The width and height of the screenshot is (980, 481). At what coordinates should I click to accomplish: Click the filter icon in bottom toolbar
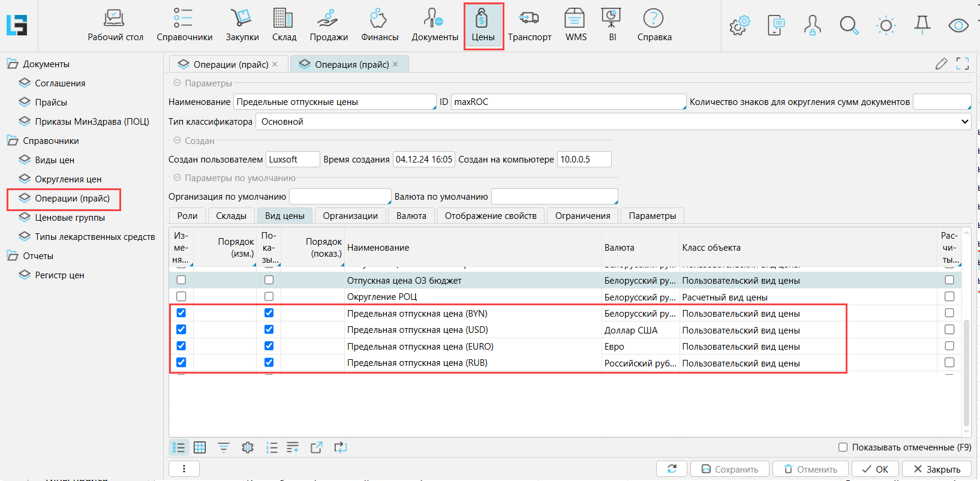click(224, 447)
